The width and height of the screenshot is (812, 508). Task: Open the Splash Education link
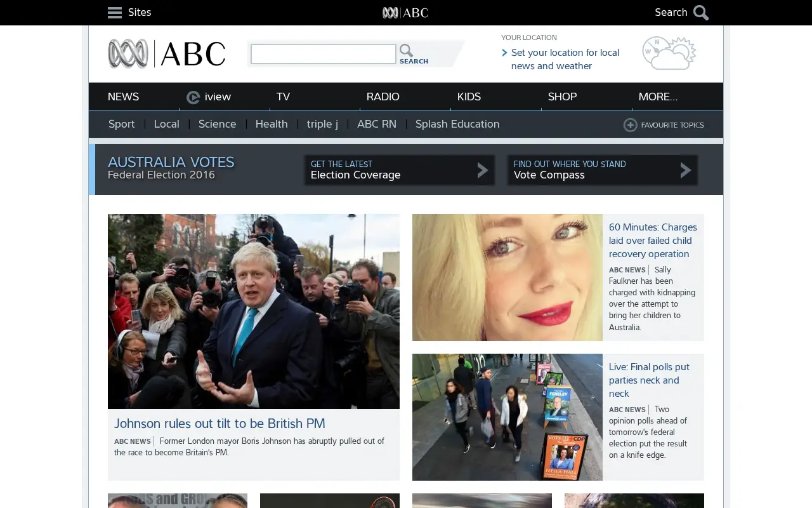coord(457,124)
